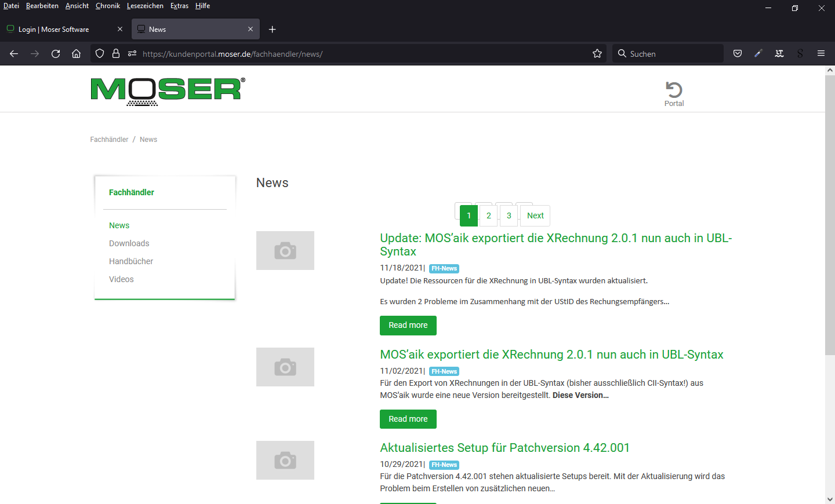
Task: Open Videos in the sidebar
Action: tap(121, 279)
